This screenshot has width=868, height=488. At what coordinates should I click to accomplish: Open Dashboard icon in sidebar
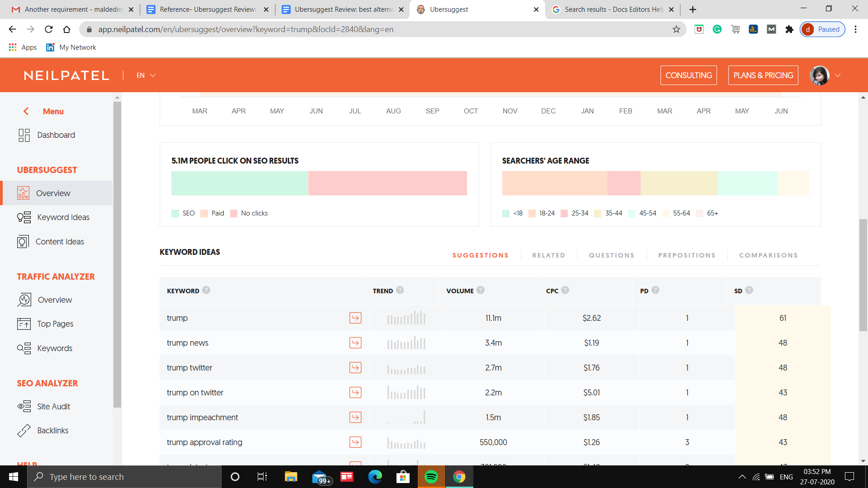[24, 135]
